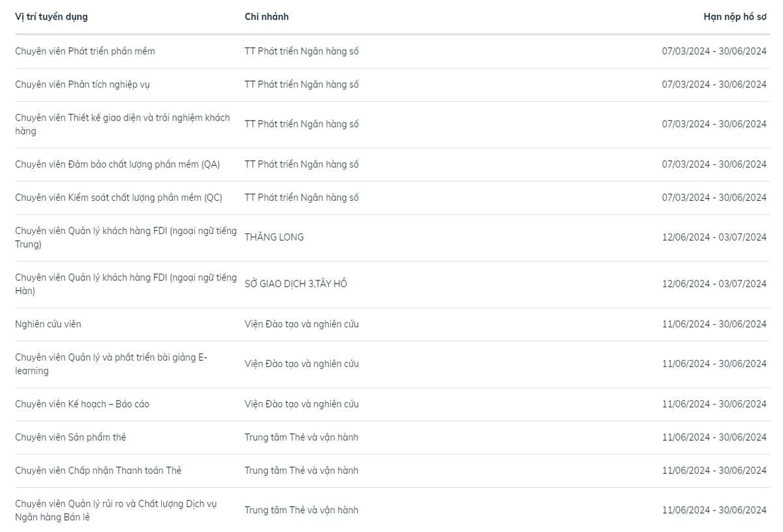Select Chuyên viên Thiết kế giao diện position
This screenshot has height=532, width=783.
[123, 125]
